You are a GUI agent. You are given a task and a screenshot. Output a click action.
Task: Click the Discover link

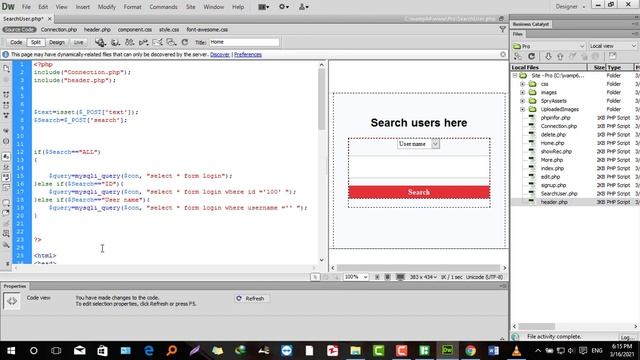(x=220, y=55)
